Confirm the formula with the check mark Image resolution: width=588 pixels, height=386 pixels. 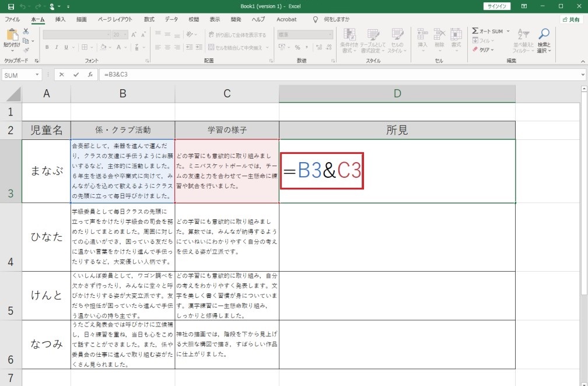point(76,75)
